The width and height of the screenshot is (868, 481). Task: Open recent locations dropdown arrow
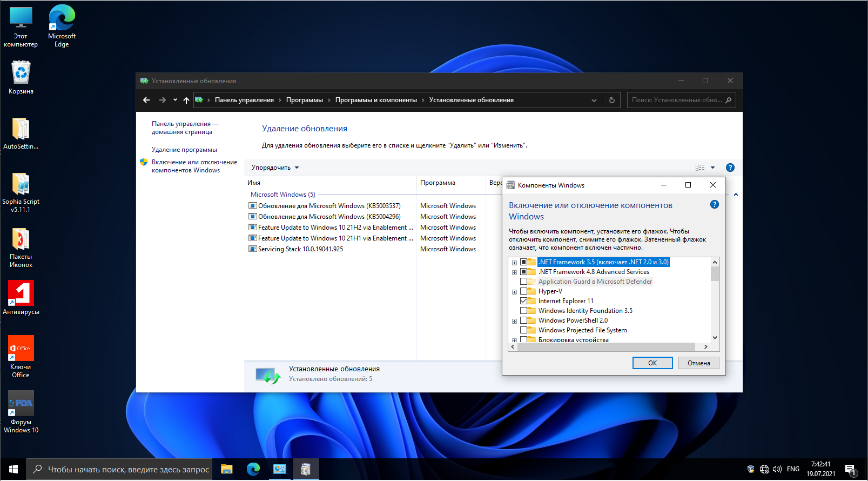point(175,100)
